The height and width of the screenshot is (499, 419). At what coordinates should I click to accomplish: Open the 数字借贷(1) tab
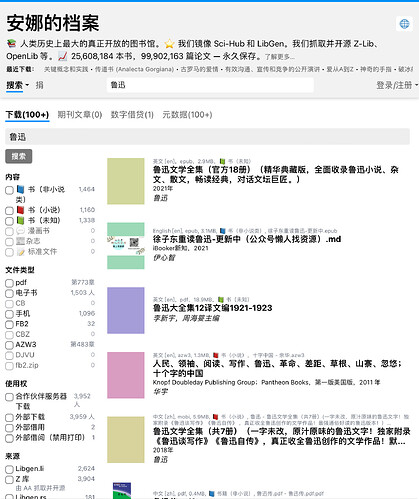132,115
